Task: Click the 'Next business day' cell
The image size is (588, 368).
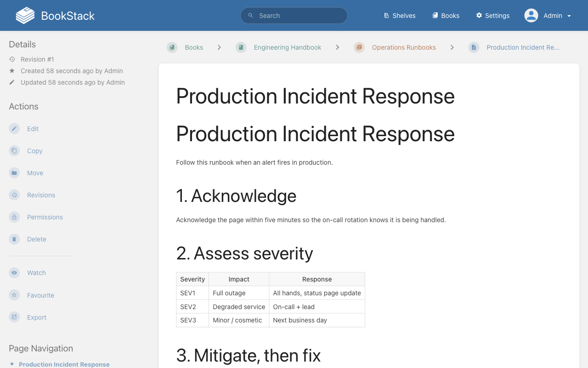Action: tap(317, 320)
